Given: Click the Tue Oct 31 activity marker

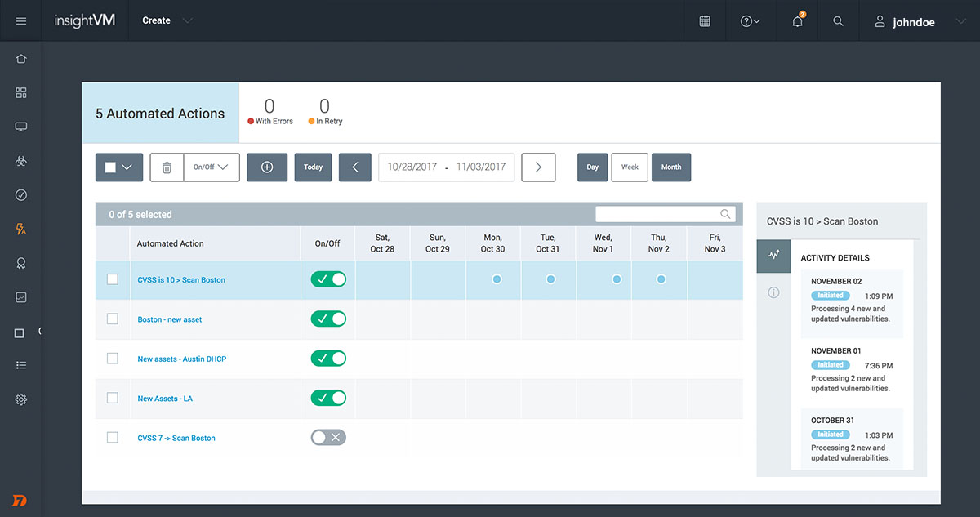Looking at the screenshot, I should (x=550, y=279).
